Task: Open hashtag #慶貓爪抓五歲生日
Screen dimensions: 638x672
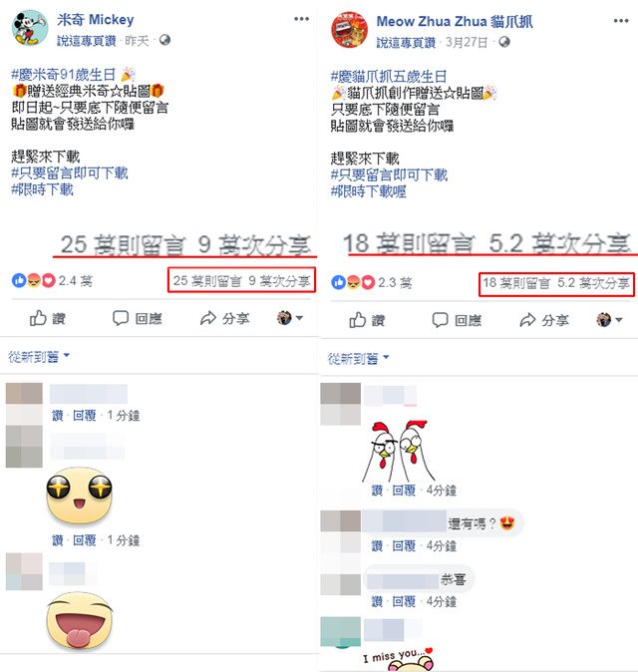Action: pos(389,77)
